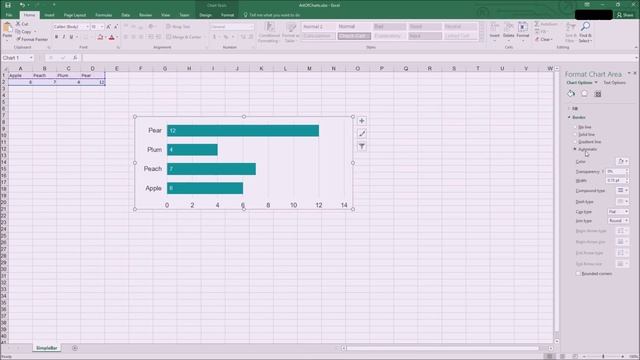Open the File tab
Screen dimensions: 640x360
click(x=9, y=15)
